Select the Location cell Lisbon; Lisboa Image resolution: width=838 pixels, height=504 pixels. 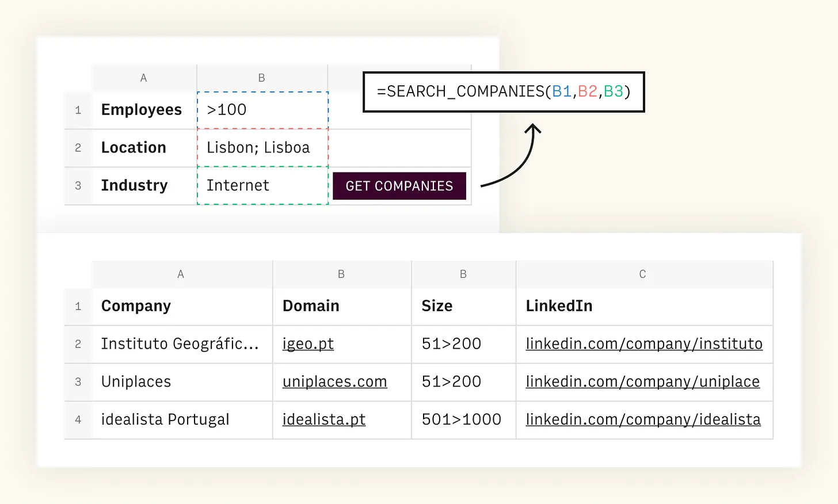click(x=262, y=148)
